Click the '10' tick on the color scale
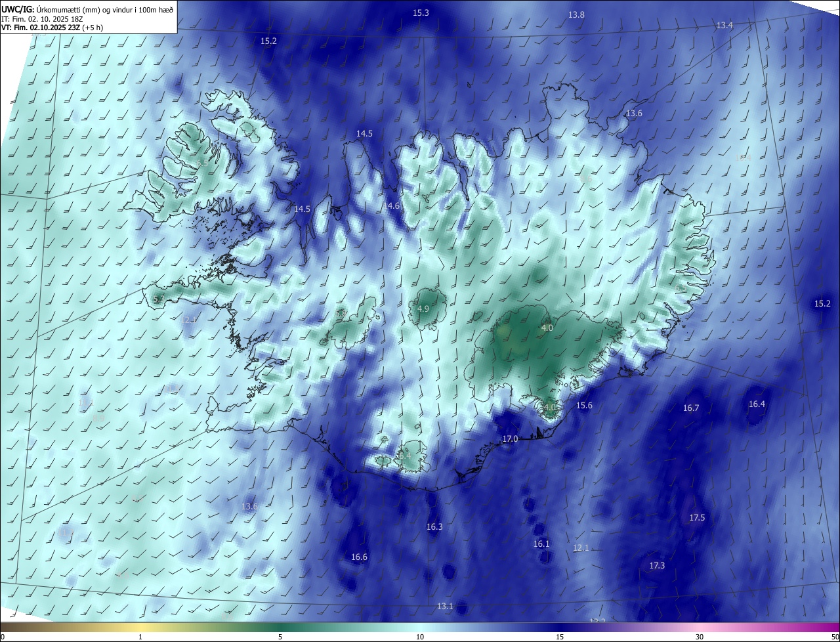The image size is (840, 642). (x=420, y=637)
